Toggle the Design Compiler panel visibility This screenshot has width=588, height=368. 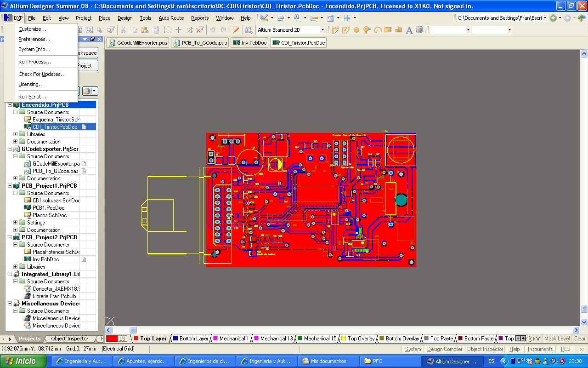(444, 349)
